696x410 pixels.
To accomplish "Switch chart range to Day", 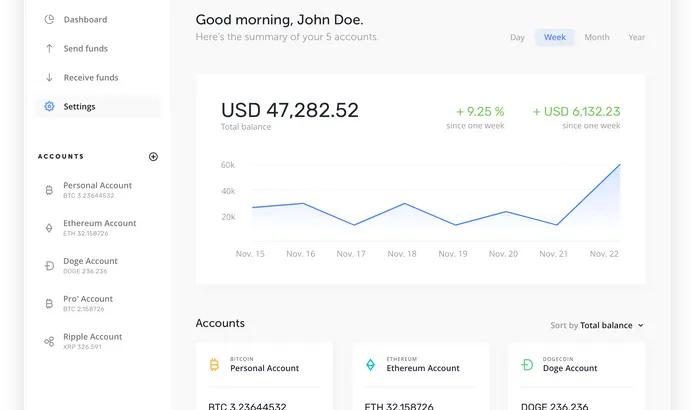I will click(x=517, y=37).
